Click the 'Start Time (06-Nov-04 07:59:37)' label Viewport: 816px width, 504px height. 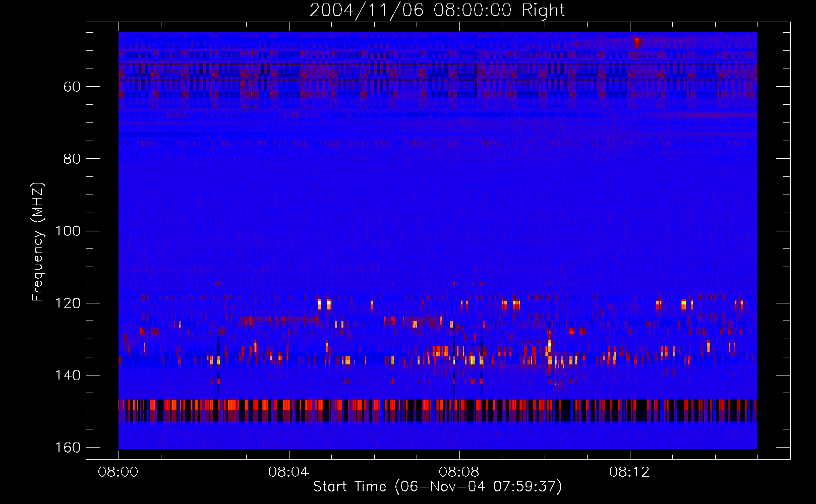[x=437, y=487]
